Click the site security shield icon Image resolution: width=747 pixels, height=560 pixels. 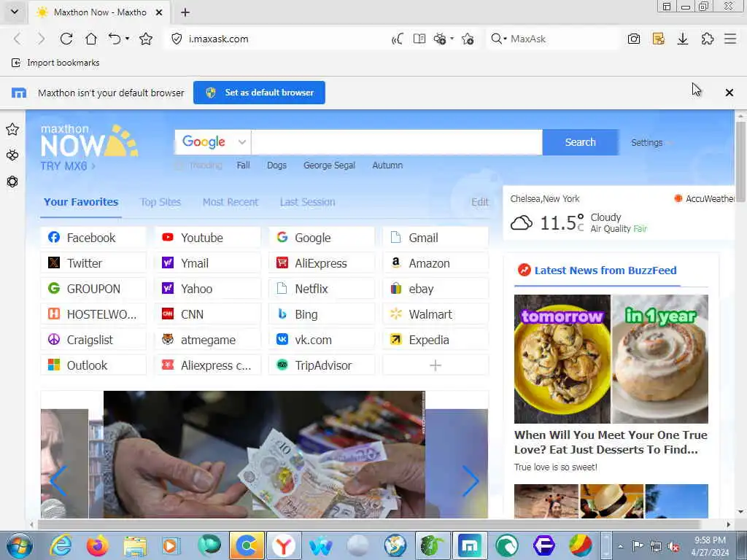click(177, 39)
